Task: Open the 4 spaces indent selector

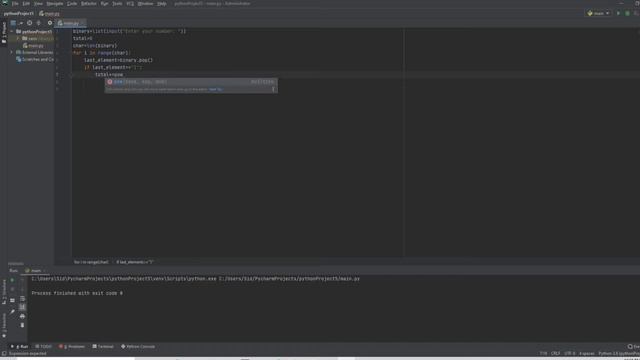Action: [x=587, y=353]
